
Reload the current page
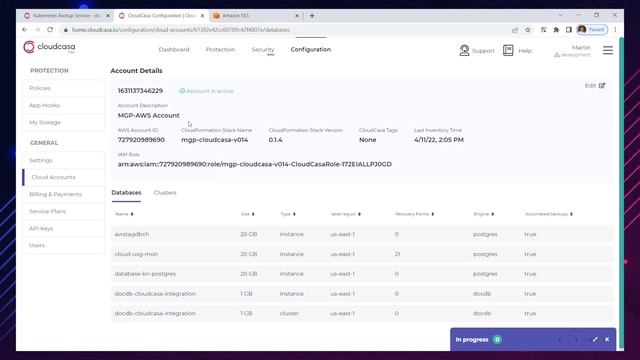50,30
